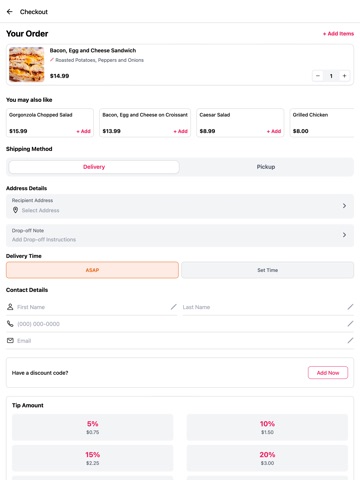Click the phone number edit pencil icon
Viewport: 360px width, 480px height.
(350, 324)
